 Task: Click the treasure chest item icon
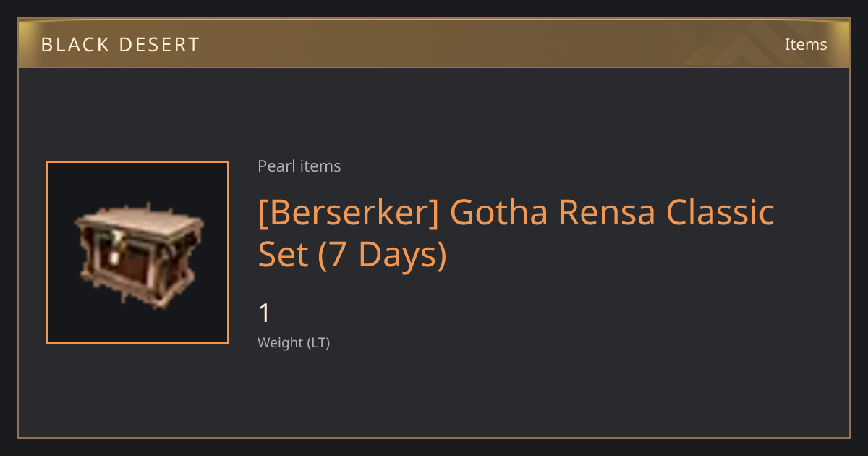pyautogui.click(x=139, y=254)
